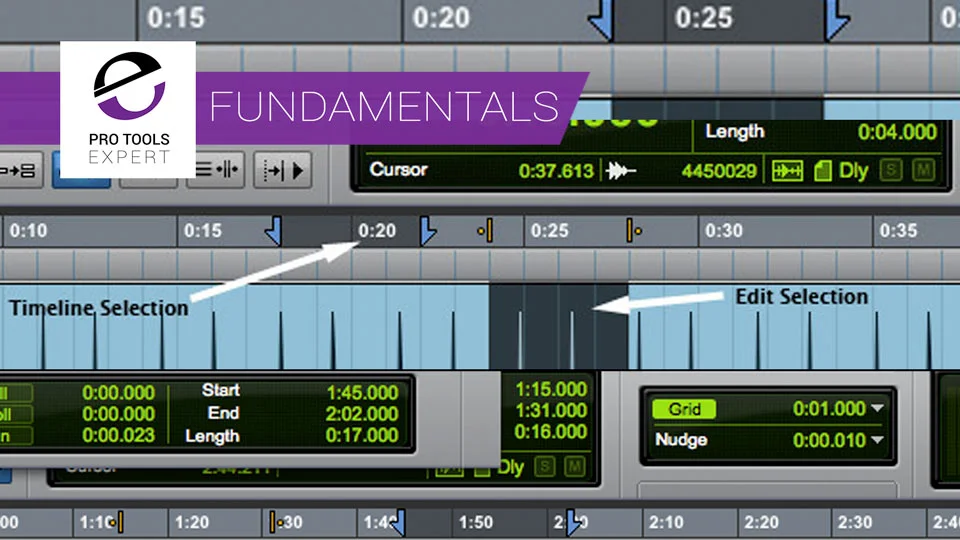Viewport: 960px width, 540px height.
Task: Click the End value 2:02.000
Action: pos(362,414)
